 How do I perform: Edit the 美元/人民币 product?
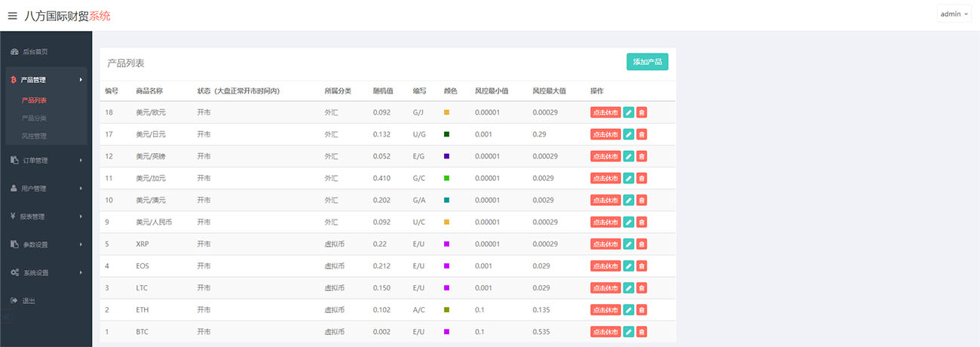pos(629,222)
